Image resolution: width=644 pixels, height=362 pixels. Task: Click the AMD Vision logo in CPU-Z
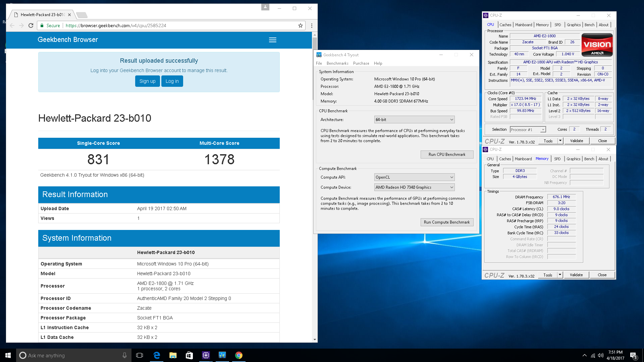(x=597, y=45)
